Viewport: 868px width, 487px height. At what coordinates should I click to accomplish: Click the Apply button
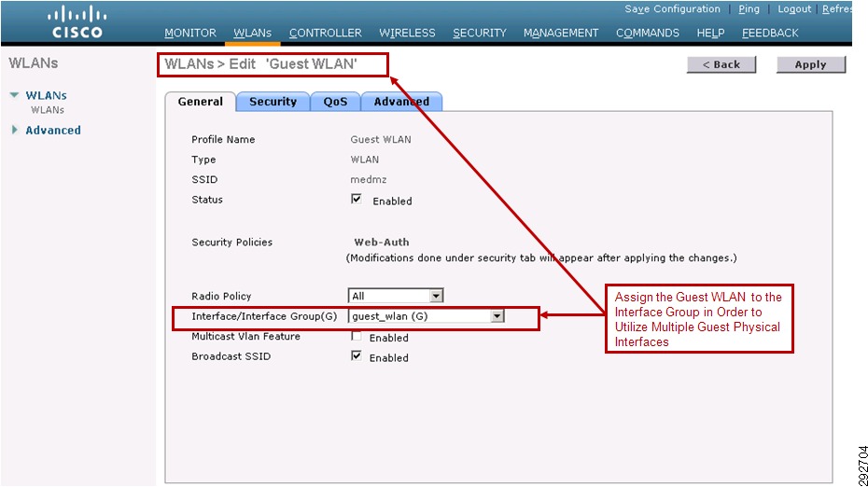pos(811,64)
